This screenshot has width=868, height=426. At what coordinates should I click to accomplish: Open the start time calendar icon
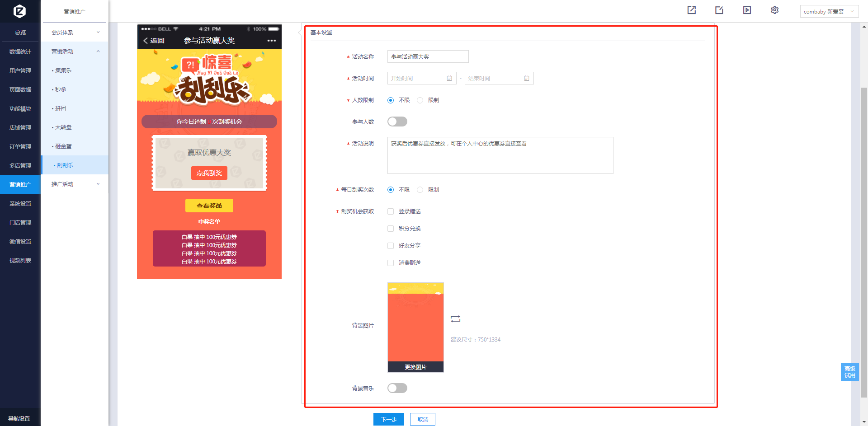point(449,79)
